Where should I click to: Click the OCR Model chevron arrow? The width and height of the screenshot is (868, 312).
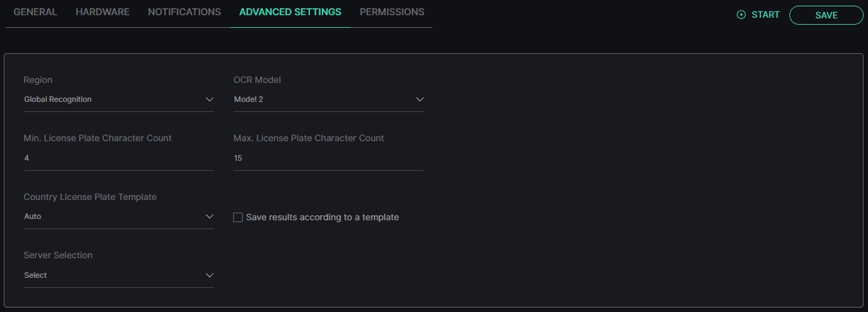pos(419,99)
